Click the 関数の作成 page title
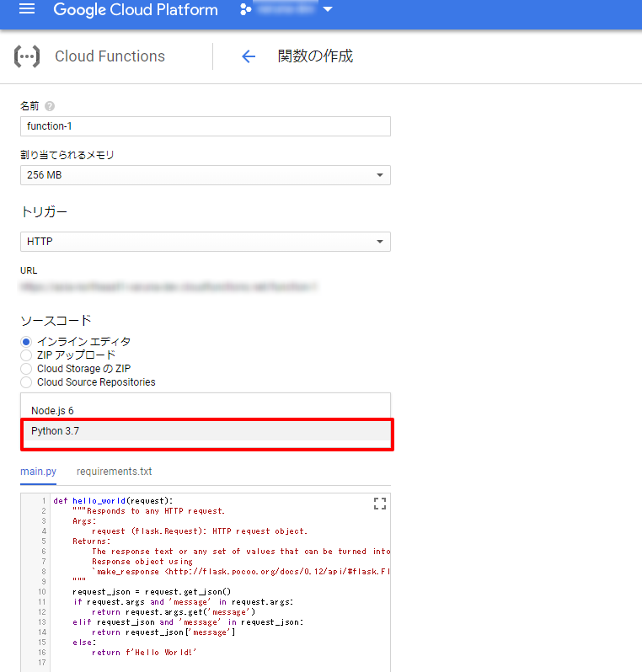 tap(315, 56)
